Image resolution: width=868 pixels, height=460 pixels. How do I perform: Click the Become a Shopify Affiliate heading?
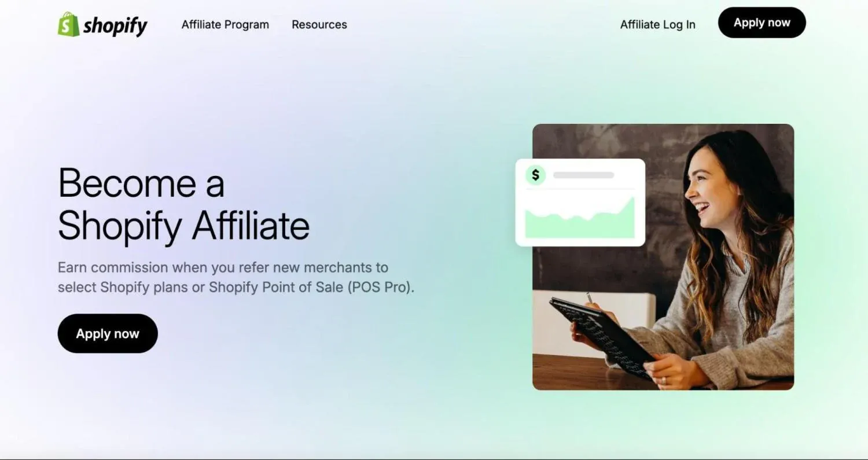tap(184, 204)
